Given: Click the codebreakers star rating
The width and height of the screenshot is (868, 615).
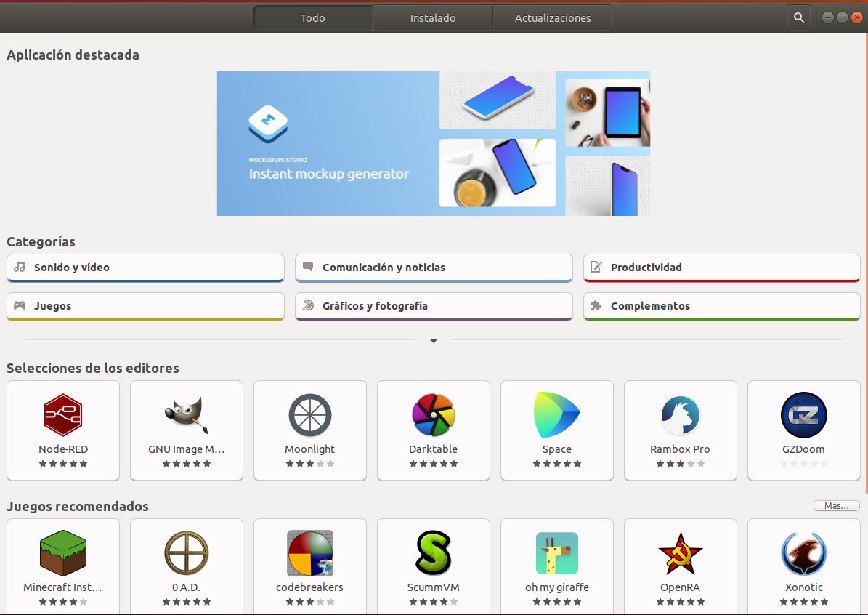Looking at the screenshot, I should coord(310,602).
